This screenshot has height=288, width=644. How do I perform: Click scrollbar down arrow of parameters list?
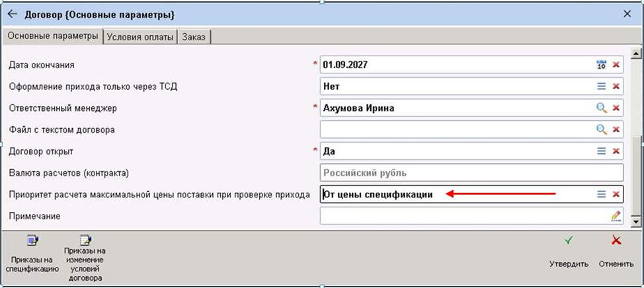[636, 222]
